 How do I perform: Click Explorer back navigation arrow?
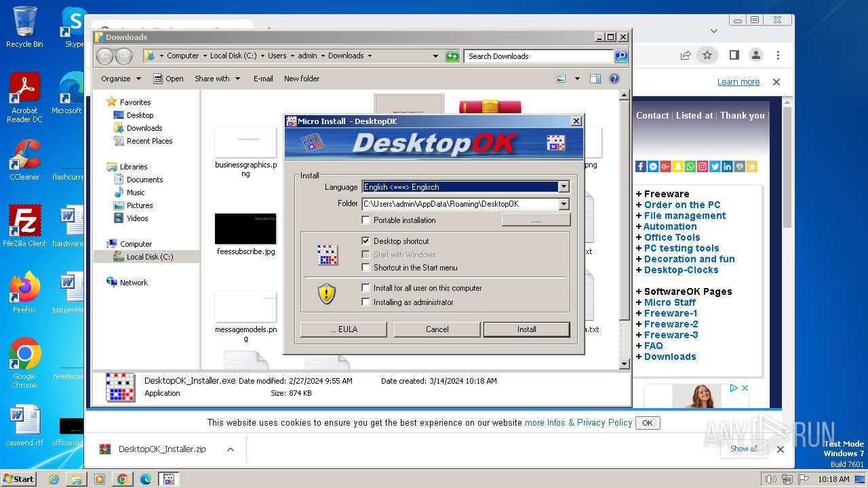point(104,56)
